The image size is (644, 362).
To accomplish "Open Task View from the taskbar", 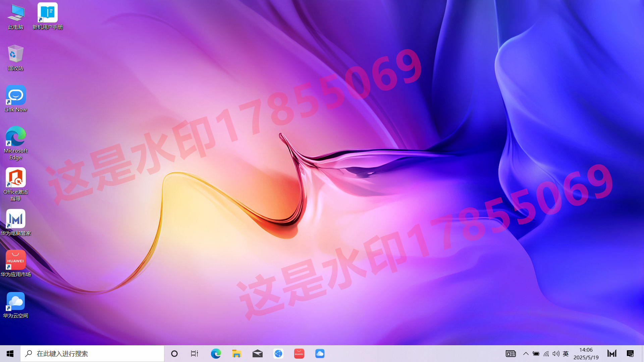I will point(195,354).
